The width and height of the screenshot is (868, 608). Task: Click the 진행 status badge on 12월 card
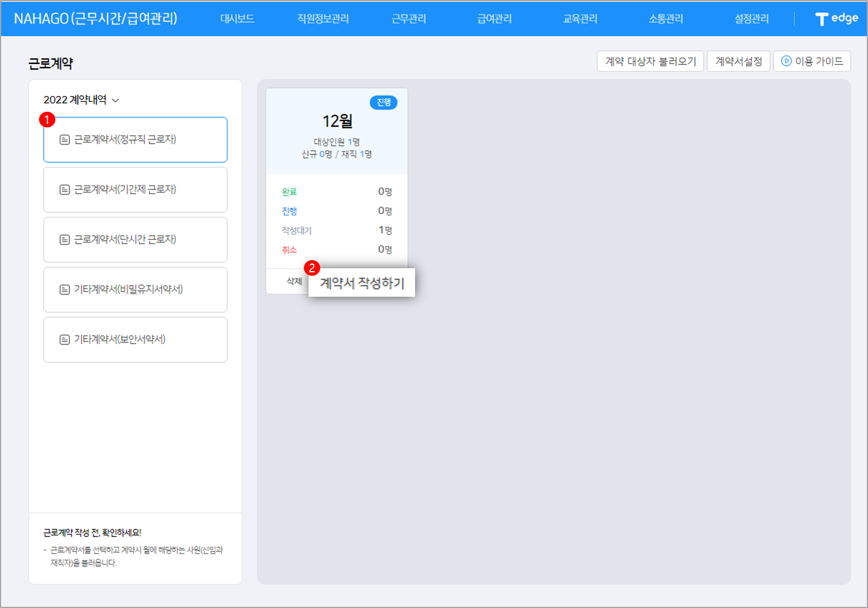384,102
